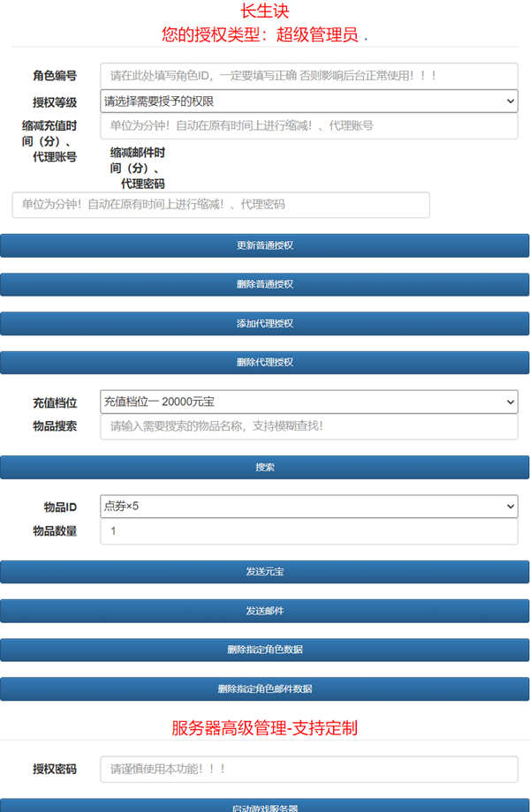Expand the 充值档位 recharge tier dropdown
The height and width of the screenshot is (812, 530).
(308, 402)
